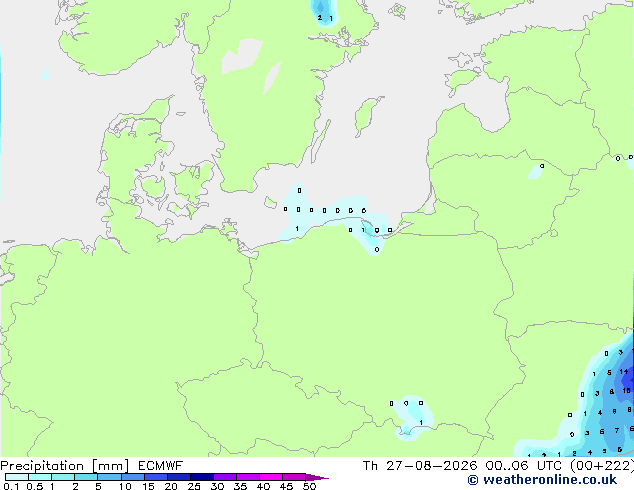The image size is (634, 490).
Task: Click the legend label 40
Action: click(x=263, y=486)
